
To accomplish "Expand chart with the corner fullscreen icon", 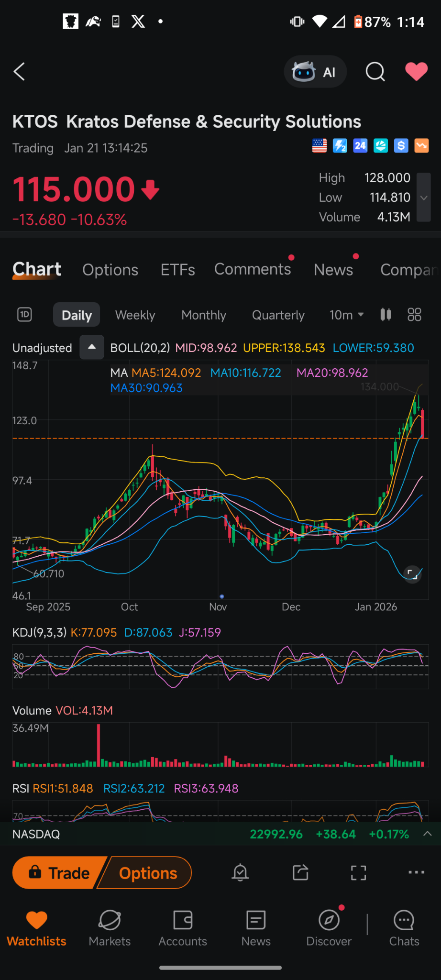I will [x=412, y=574].
